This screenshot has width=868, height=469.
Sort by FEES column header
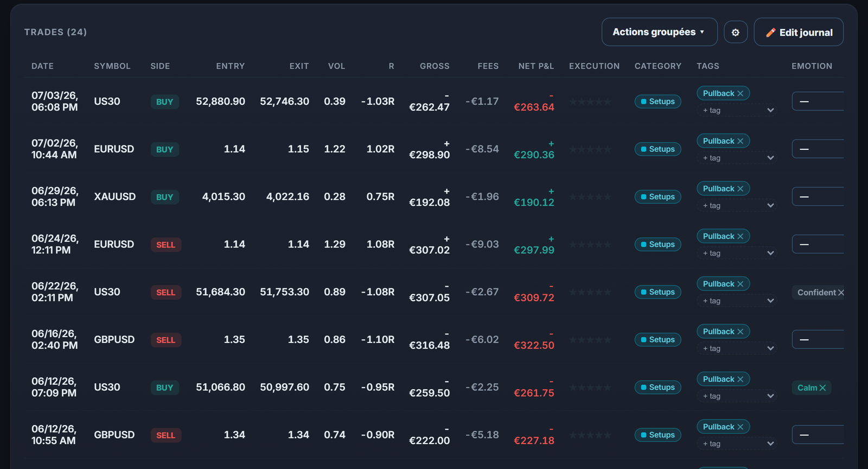tap(488, 66)
